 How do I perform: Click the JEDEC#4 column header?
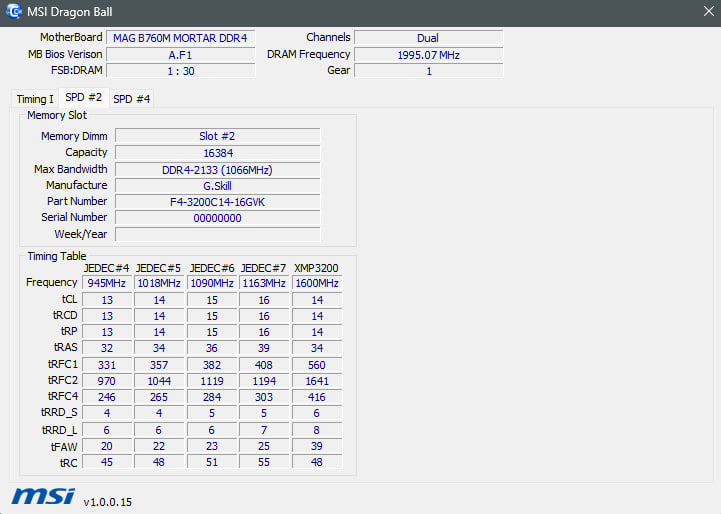tap(106, 268)
